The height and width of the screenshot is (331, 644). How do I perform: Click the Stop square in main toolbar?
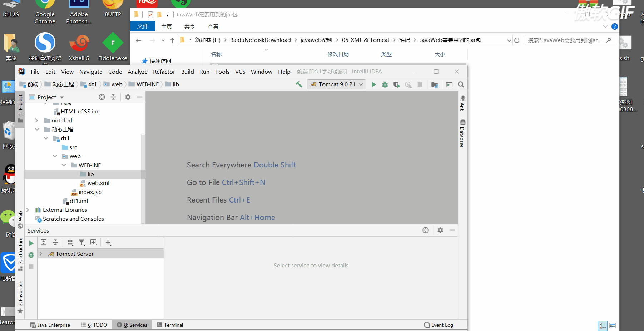tap(420, 84)
